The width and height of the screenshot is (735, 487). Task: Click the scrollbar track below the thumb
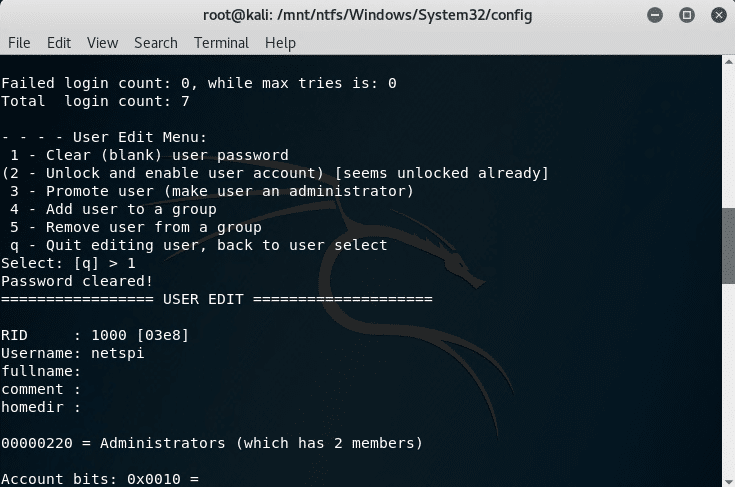tap(728, 380)
